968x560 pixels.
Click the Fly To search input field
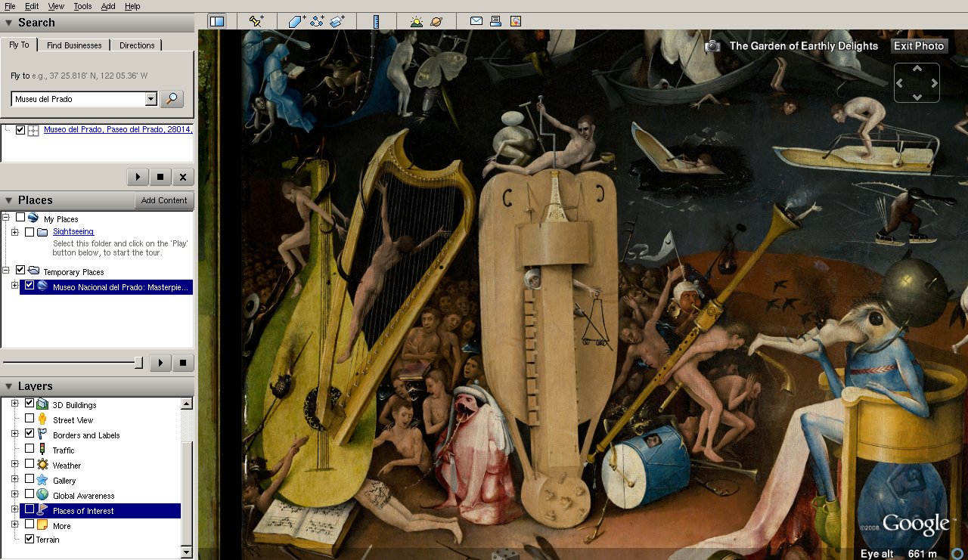tap(79, 99)
